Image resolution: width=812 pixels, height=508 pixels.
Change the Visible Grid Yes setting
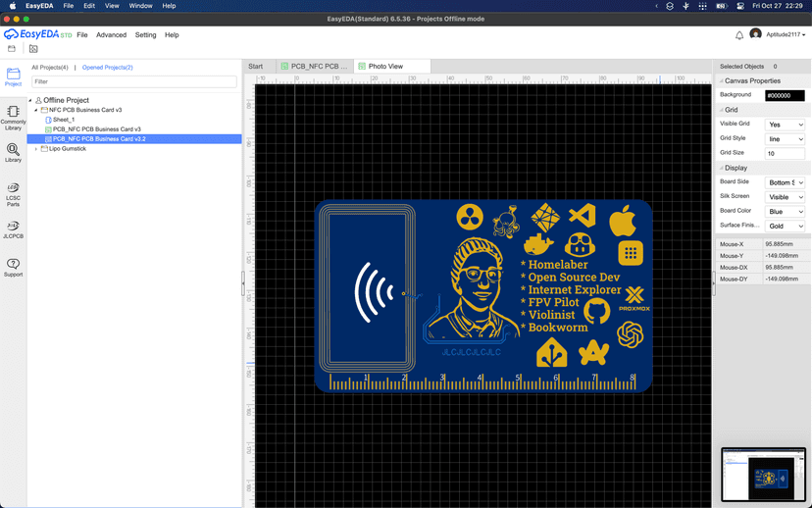tap(785, 125)
